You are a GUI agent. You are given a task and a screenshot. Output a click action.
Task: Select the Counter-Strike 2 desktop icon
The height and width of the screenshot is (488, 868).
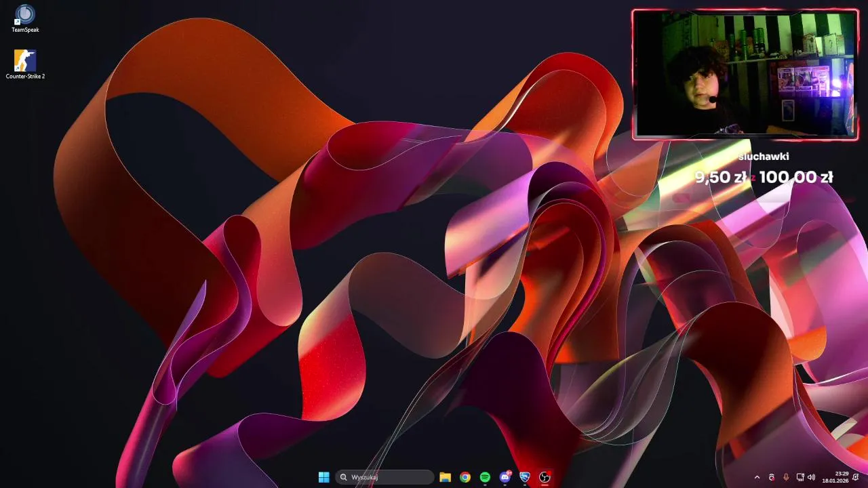coord(25,64)
